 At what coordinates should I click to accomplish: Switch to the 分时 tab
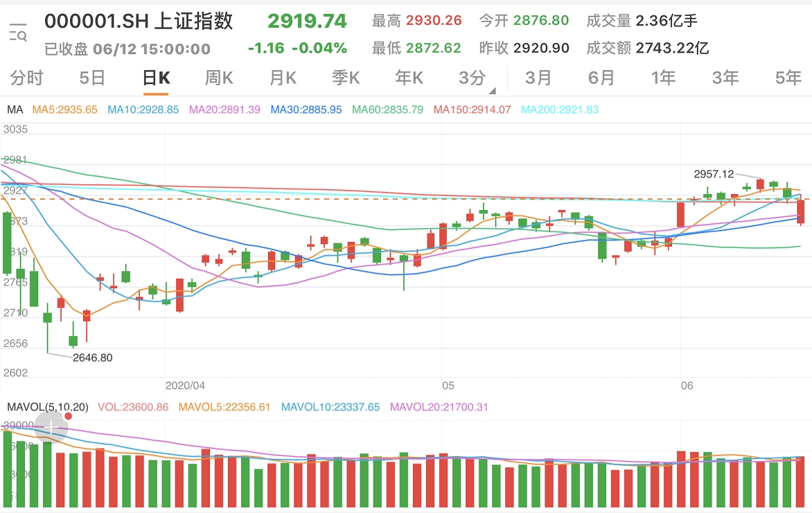click(26, 78)
